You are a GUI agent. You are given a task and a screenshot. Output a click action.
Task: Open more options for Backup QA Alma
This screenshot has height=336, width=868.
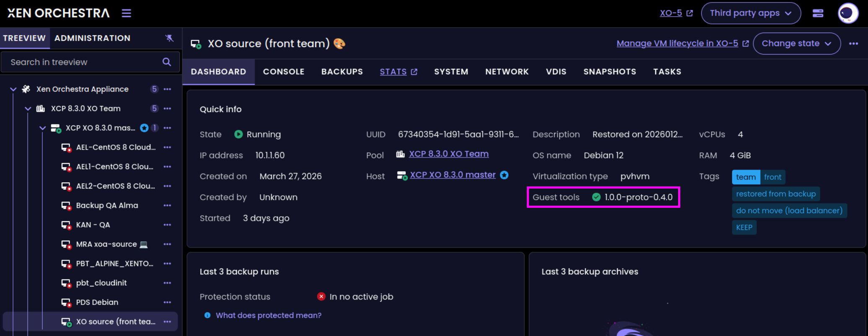coord(168,205)
